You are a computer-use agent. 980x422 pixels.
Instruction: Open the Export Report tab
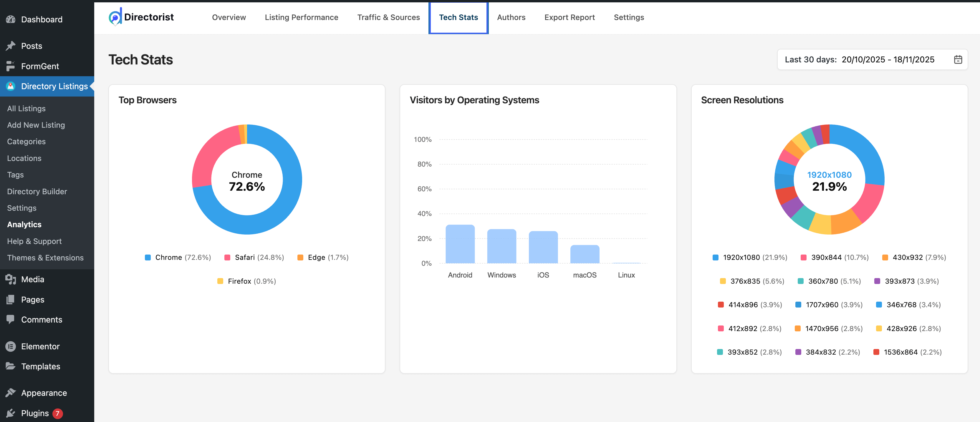pyautogui.click(x=569, y=17)
